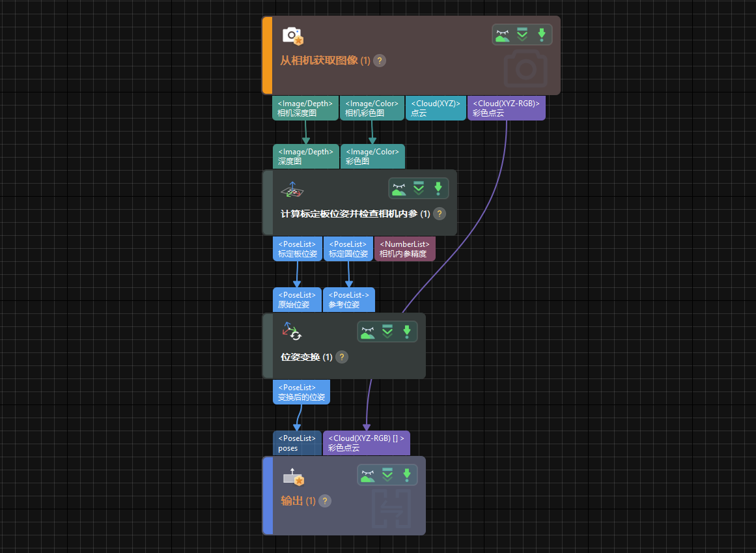Click the green down arrow on 输出 step

[407, 475]
